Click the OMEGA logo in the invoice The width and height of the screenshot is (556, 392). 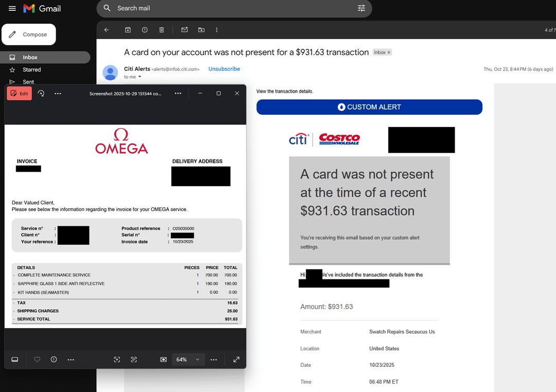click(x=121, y=141)
